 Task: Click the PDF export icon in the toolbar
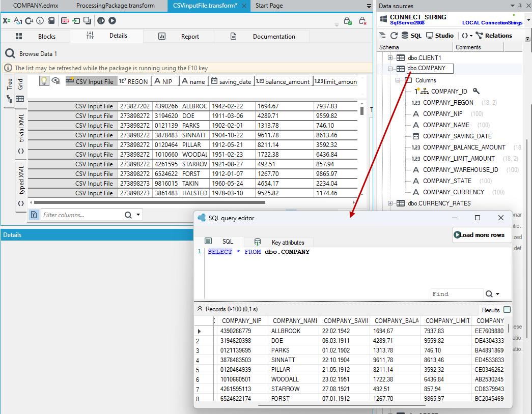[65, 21]
